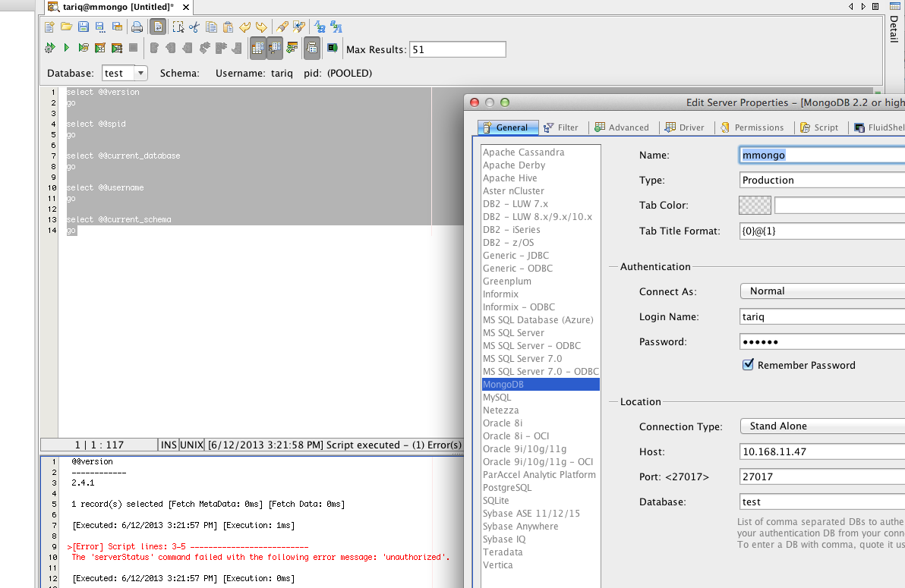Open the Connect As dropdown
This screenshot has height=588, width=905.
tap(822, 291)
